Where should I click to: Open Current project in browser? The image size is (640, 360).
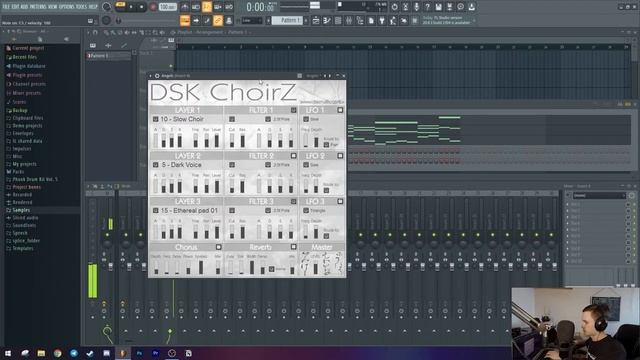click(x=28, y=48)
